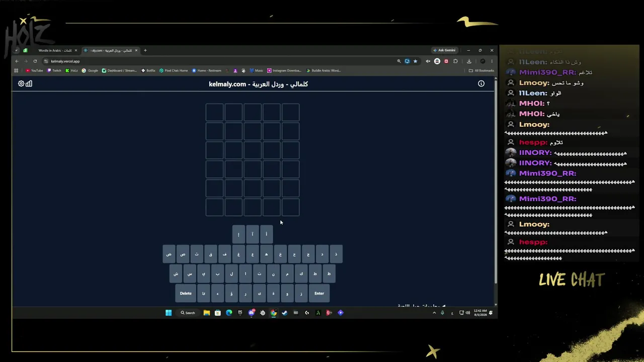Tap the ؤ key (waw with hamza)
644x362 pixels.
point(231,294)
